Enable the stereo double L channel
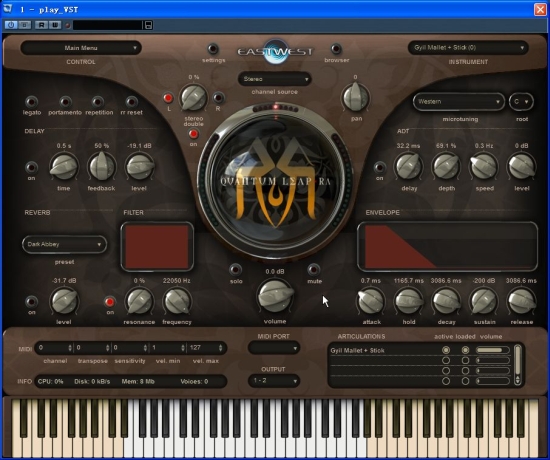550x460 pixels. 168,98
